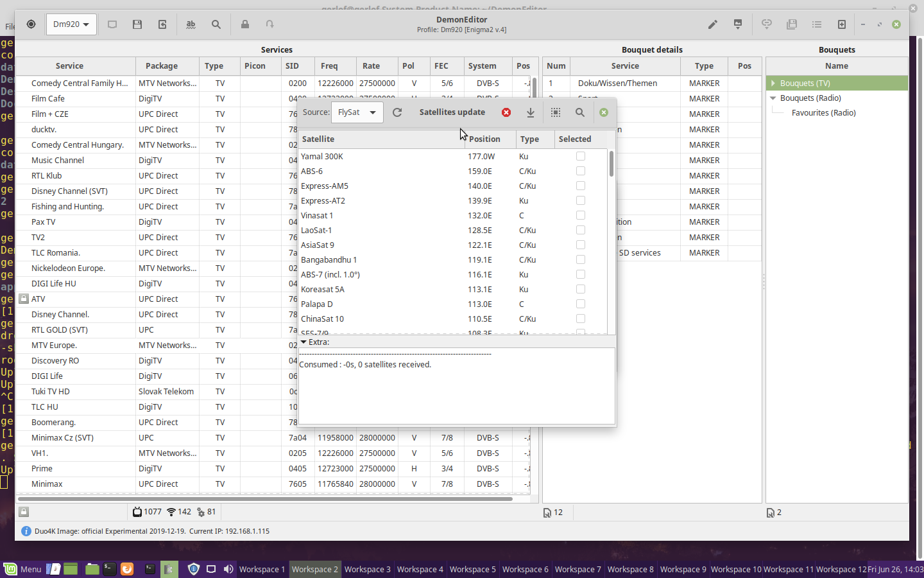
Task: Sort dialog list by Type column header
Action: [x=535, y=139]
